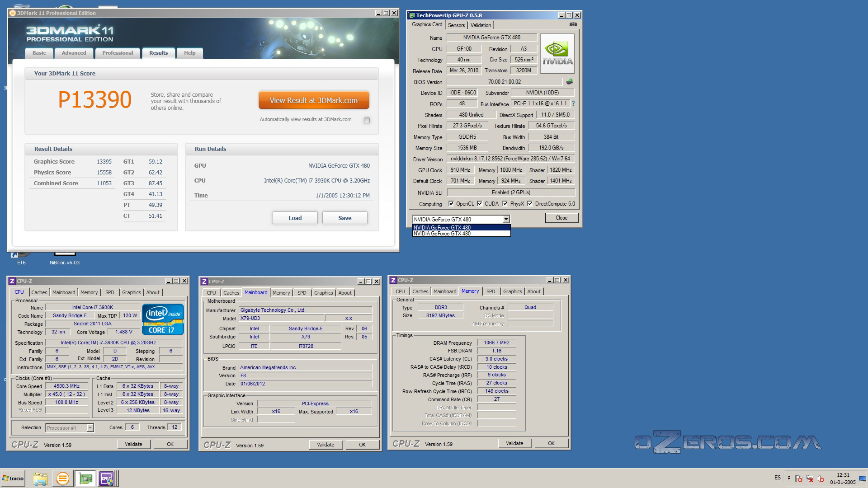Image resolution: width=868 pixels, height=488 pixels.
Task: Click the Load button in Run Details
Action: 295,218
